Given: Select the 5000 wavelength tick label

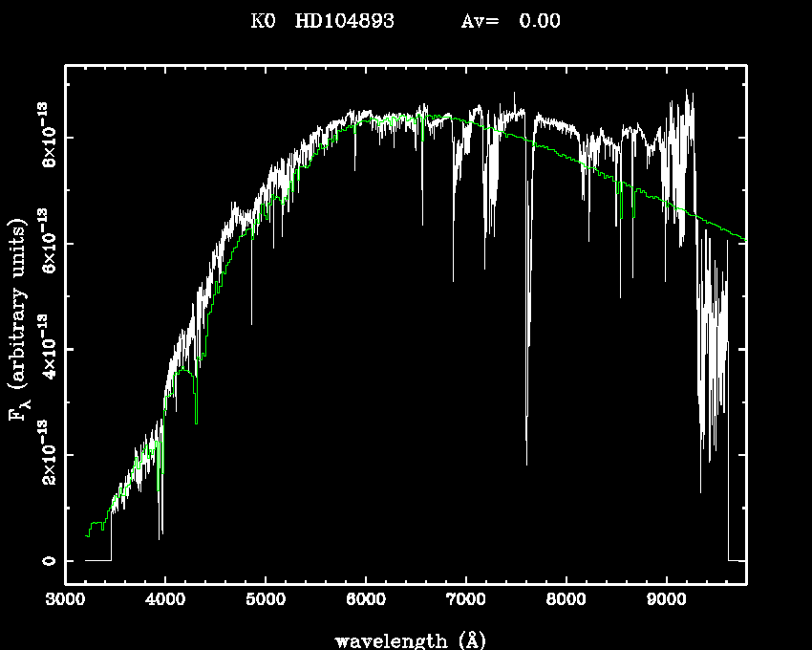Looking at the screenshot, I should [x=266, y=601].
